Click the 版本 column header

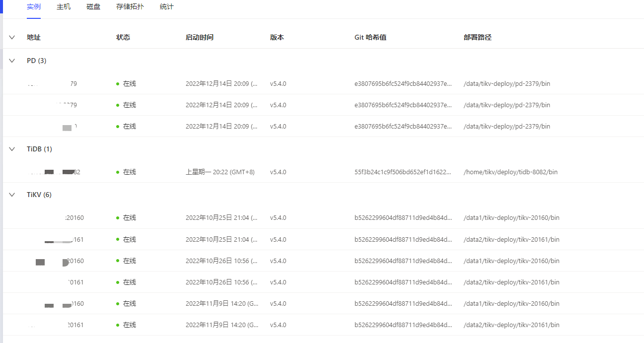click(x=277, y=37)
